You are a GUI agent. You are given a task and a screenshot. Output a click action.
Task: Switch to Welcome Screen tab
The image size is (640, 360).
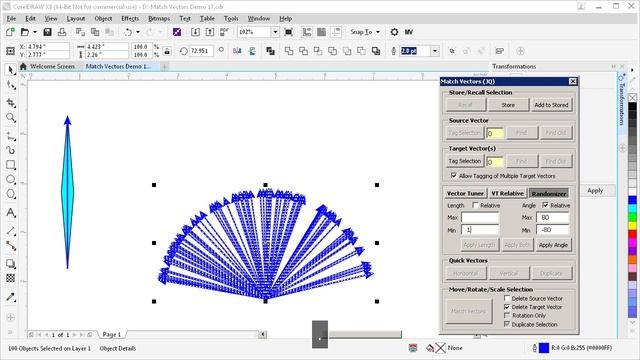(x=52, y=66)
